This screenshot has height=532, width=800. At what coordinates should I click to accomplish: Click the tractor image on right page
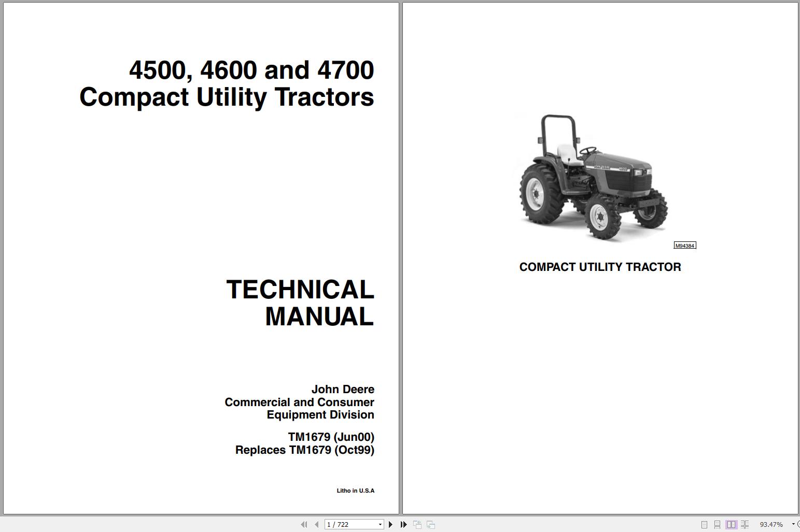click(594, 178)
